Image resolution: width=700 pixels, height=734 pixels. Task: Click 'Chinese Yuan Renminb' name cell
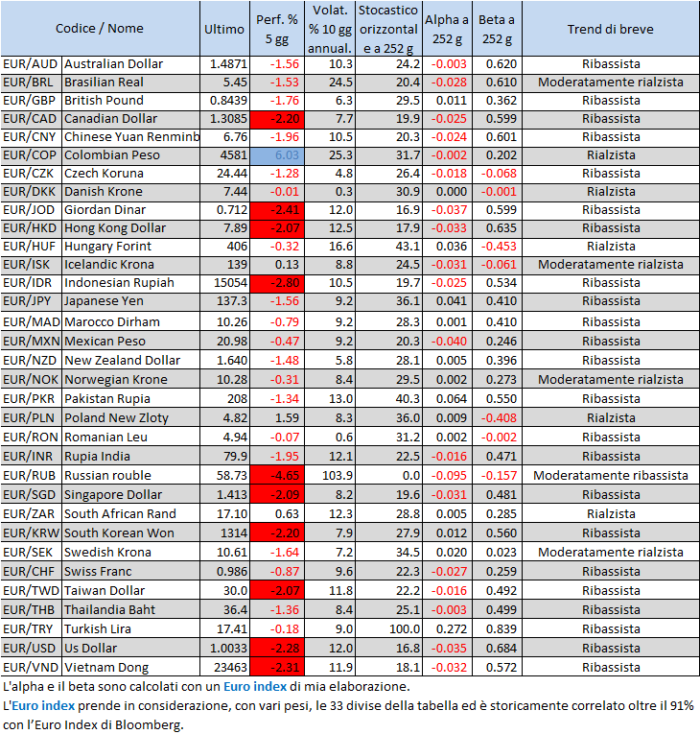[x=131, y=137]
